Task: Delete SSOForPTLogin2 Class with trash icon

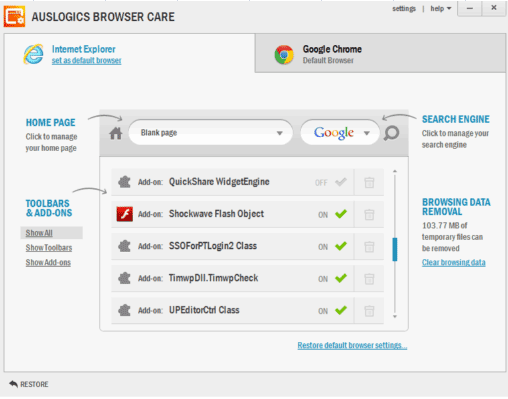Action: pos(369,247)
